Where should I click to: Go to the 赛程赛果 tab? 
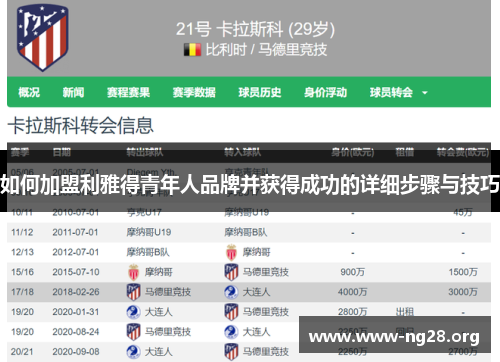pos(128,92)
